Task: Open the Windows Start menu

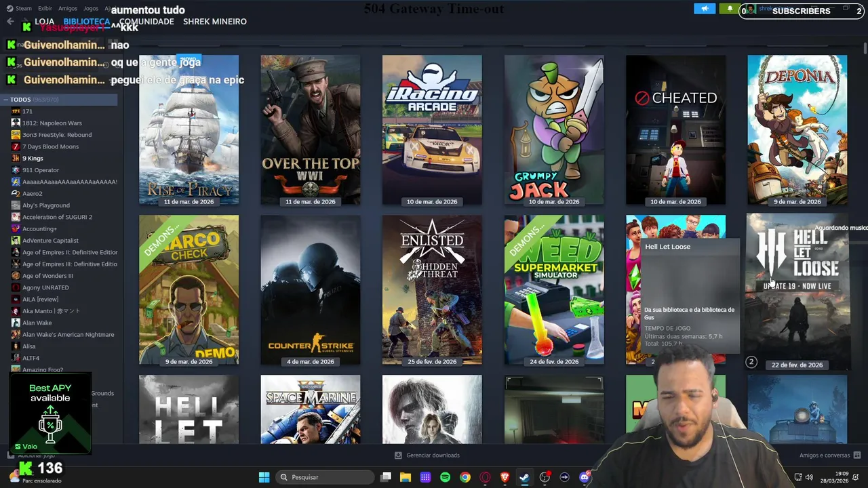Action: click(x=264, y=477)
